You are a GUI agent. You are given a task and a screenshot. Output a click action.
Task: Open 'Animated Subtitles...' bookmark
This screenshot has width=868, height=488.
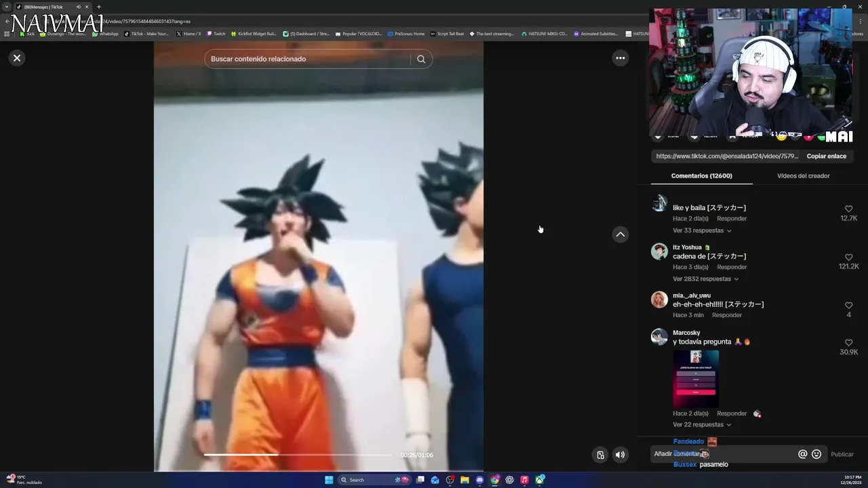coord(596,33)
